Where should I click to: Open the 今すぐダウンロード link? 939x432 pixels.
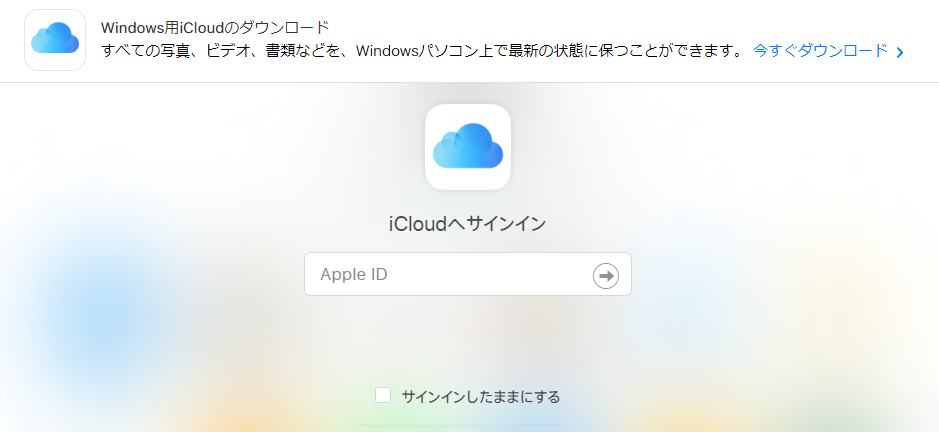click(x=820, y=51)
